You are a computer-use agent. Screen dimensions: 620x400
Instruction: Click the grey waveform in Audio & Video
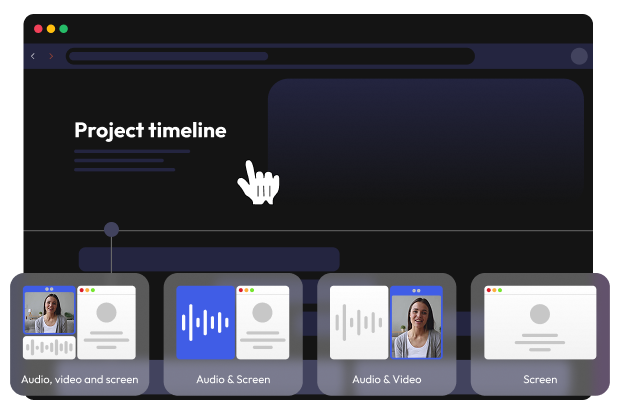coord(358,322)
